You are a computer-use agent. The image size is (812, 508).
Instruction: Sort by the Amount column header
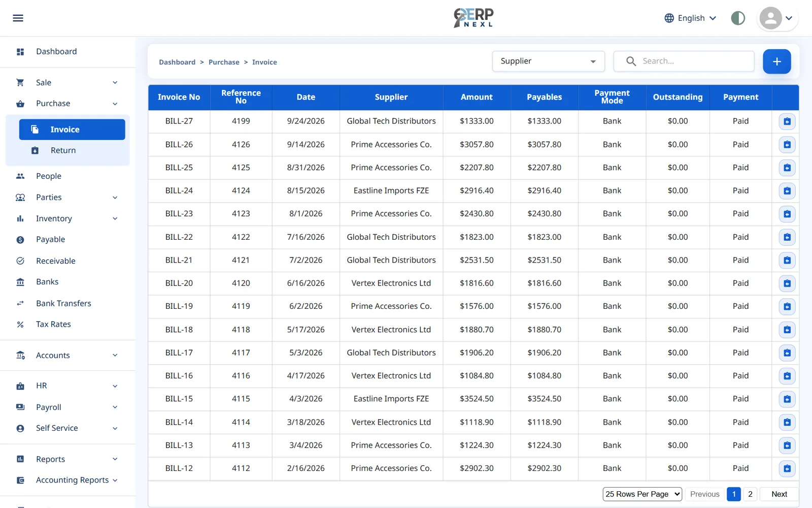[x=477, y=97]
